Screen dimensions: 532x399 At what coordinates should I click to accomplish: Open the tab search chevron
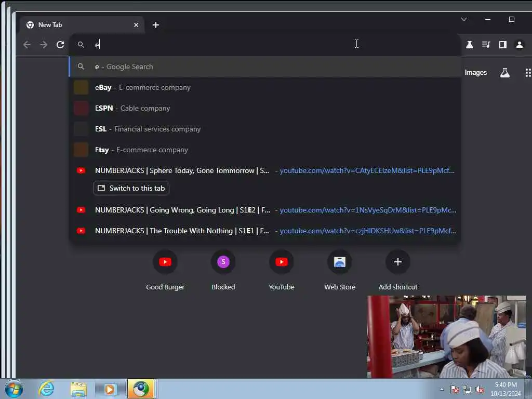pos(464,19)
